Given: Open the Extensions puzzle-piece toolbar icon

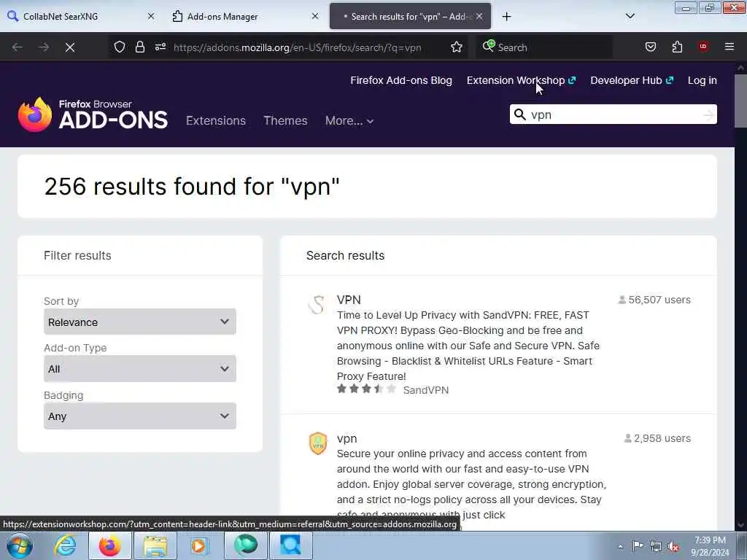Looking at the screenshot, I should [x=677, y=47].
